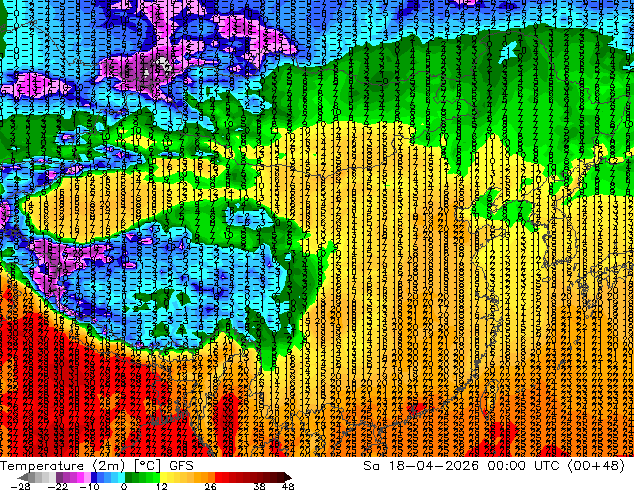634x490 pixels.
Task: Click the '48' legend label
Action: tap(288, 486)
